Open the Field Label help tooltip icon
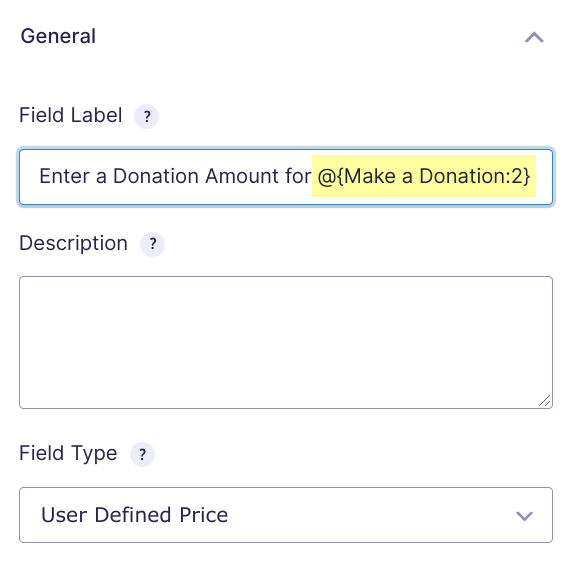Image resolution: width=575 pixels, height=564 pixels. click(x=146, y=116)
